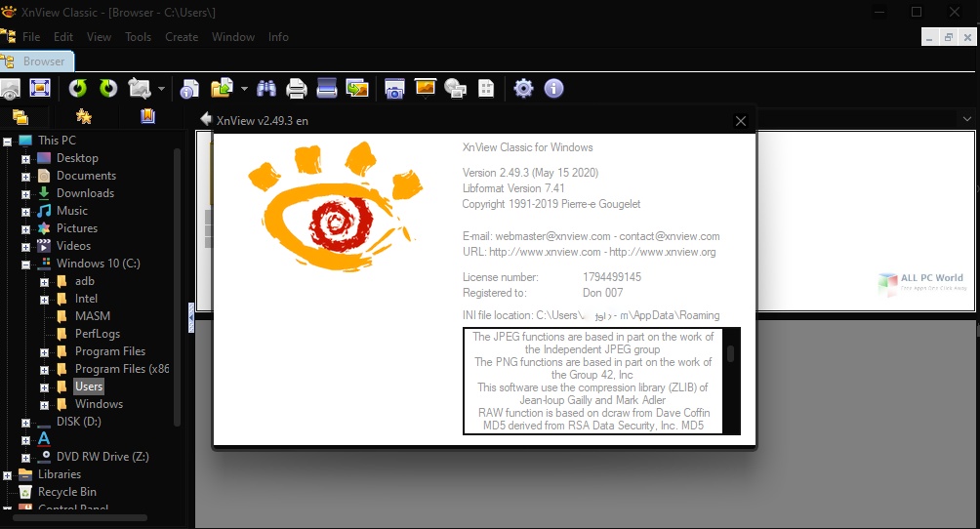Expand the Downloads tree node

click(25, 194)
